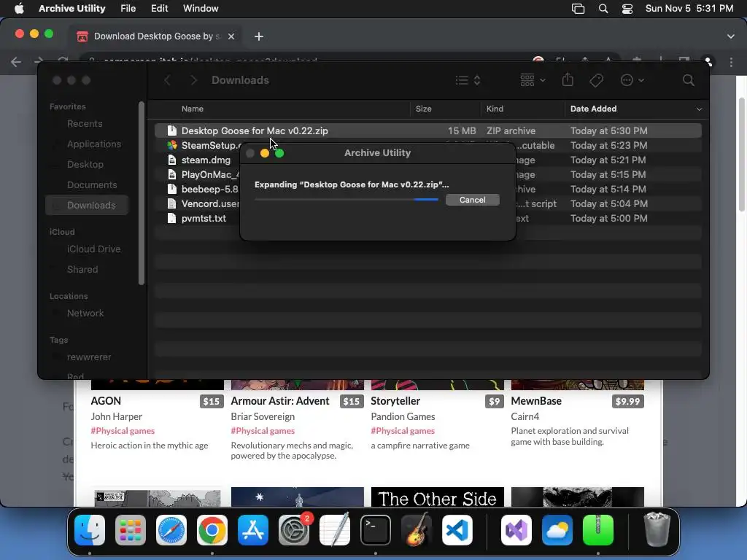Viewport: 747px width, 560px height.
Task: Open Armour Astir: Advent game link
Action: pos(279,401)
